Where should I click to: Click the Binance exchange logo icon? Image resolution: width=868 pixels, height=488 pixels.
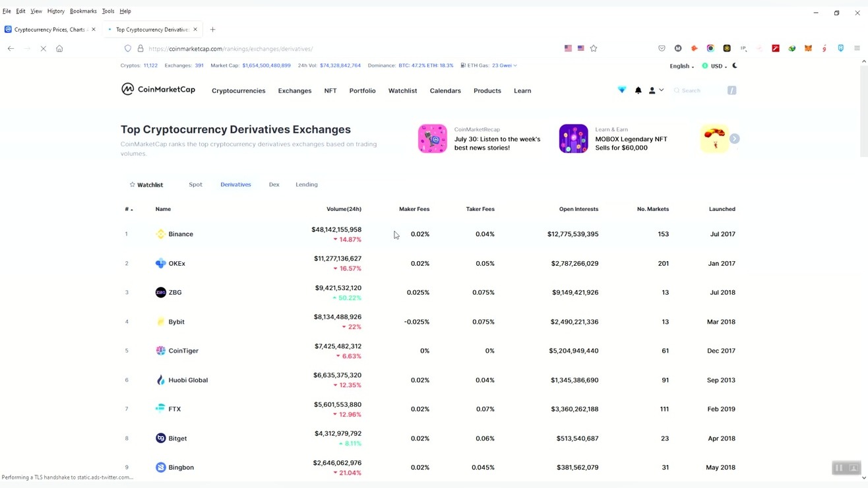coord(160,234)
